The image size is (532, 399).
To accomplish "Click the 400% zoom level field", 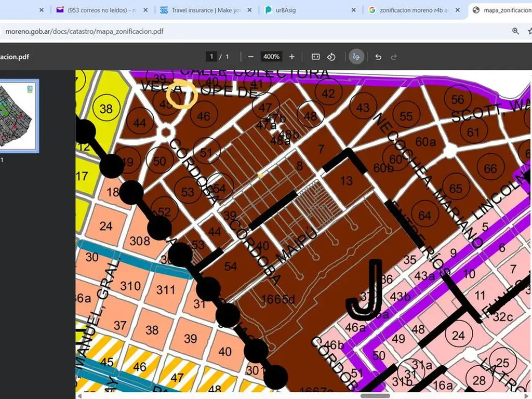I will (271, 57).
